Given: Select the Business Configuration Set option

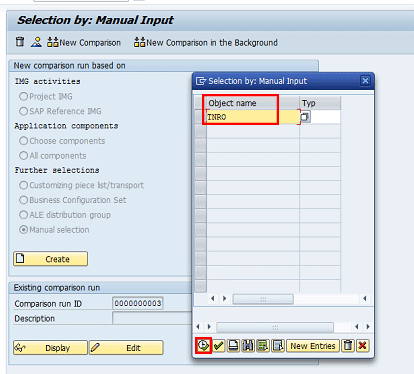Looking at the screenshot, I should (x=23, y=200).
